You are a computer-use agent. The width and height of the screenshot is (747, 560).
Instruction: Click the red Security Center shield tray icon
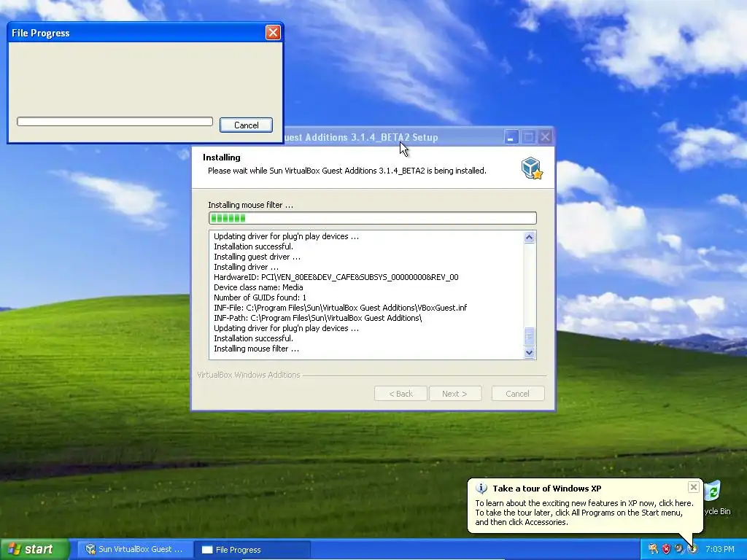click(666, 549)
